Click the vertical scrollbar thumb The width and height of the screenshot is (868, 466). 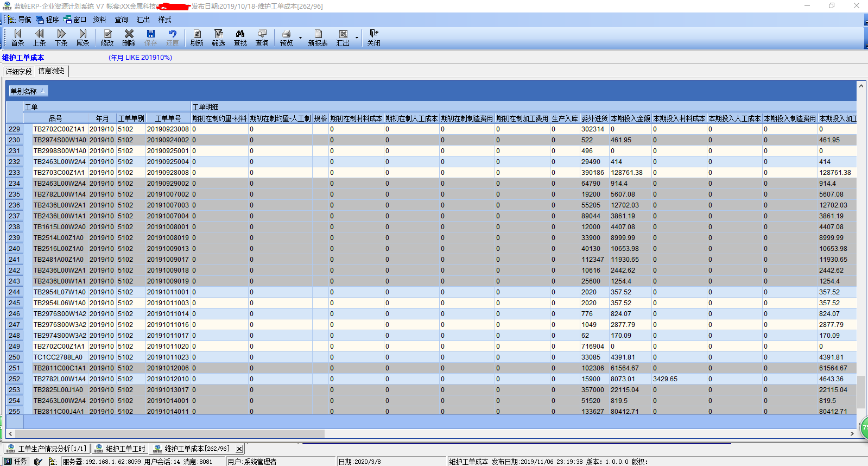[x=861, y=392]
